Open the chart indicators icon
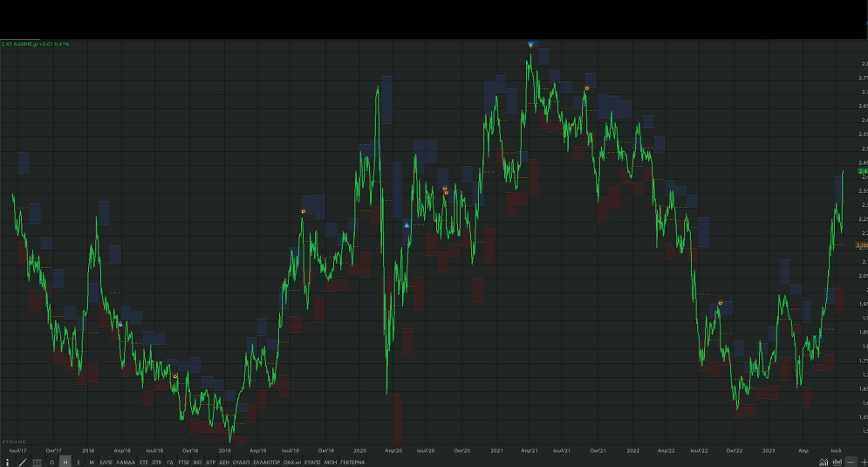 click(x=824, y=462)
